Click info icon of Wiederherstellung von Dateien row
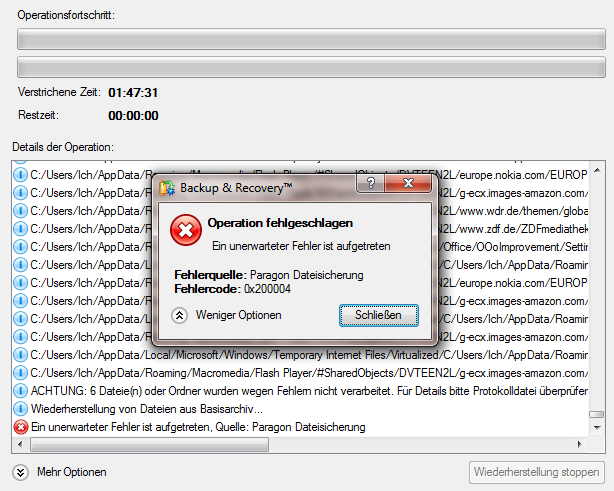Image resolution: width=614 pixels, height=491 pixels. pyautogui.click(x=20, y=409)
